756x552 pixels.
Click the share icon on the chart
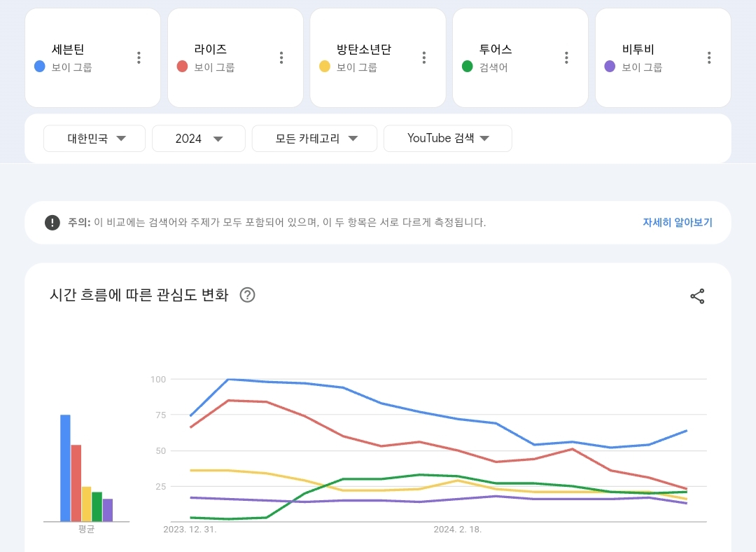click(697, 296)
